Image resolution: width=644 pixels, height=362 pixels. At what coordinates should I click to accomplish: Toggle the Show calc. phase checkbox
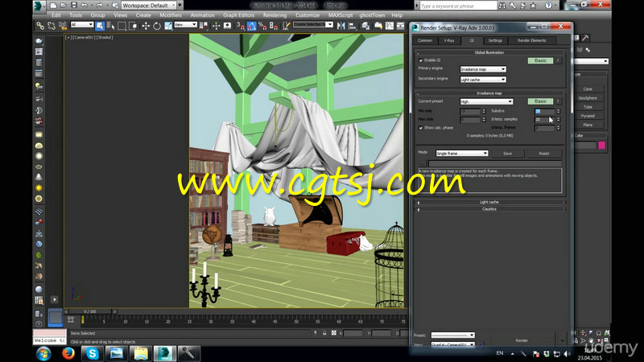[420, 128]
